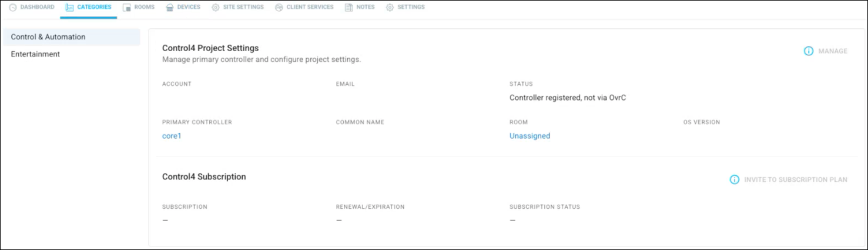Click the Client Services icon
Screen dimensions: 868x250
tap(279, 8)
